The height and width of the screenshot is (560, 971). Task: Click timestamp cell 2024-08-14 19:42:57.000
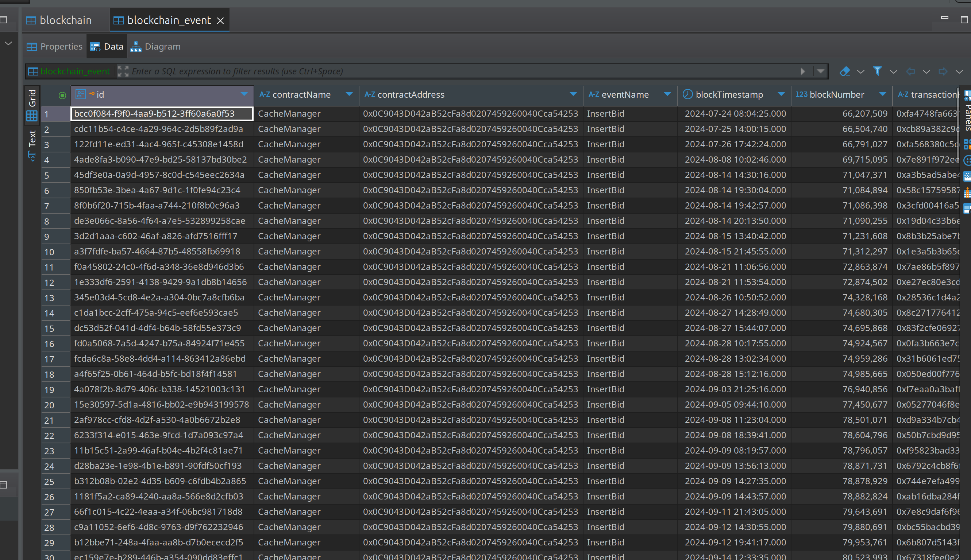tap(734, 205)
